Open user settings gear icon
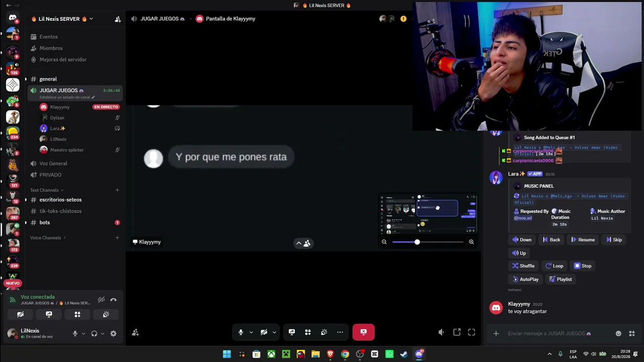The height and width of the screenshot is (362, 644). tap(113, 333)
